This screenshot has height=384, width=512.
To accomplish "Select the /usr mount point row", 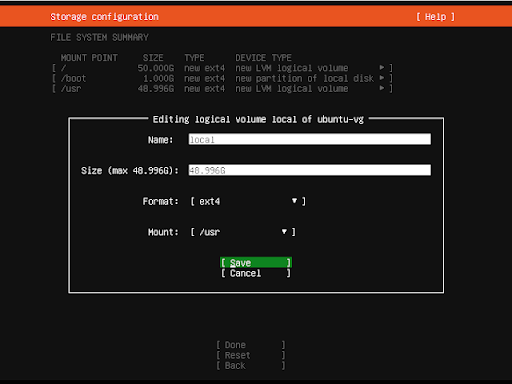I will tap(222, 89).
